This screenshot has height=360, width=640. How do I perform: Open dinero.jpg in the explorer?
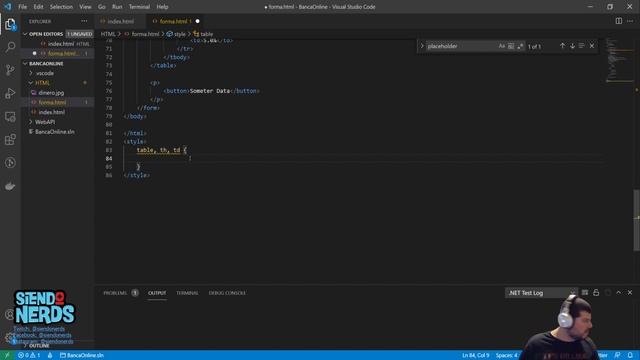(51, 93)
